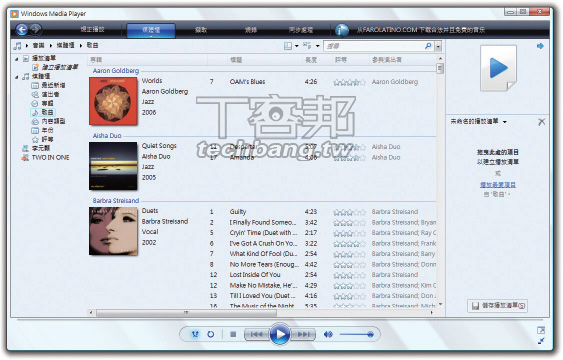This screenshot has width=563, height=360.
Task: Select the song OAM's Blues
Action: click(x=247, y=82)
